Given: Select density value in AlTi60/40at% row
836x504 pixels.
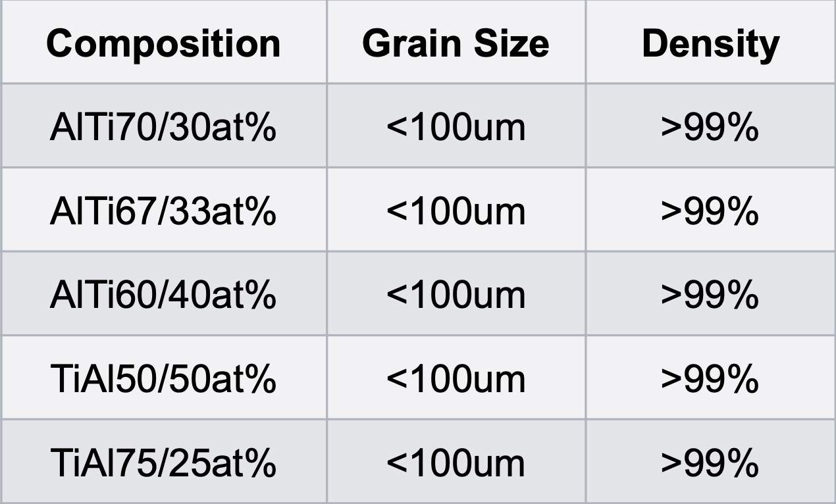Looking at the screenshot, I should (x=710, y=295).
